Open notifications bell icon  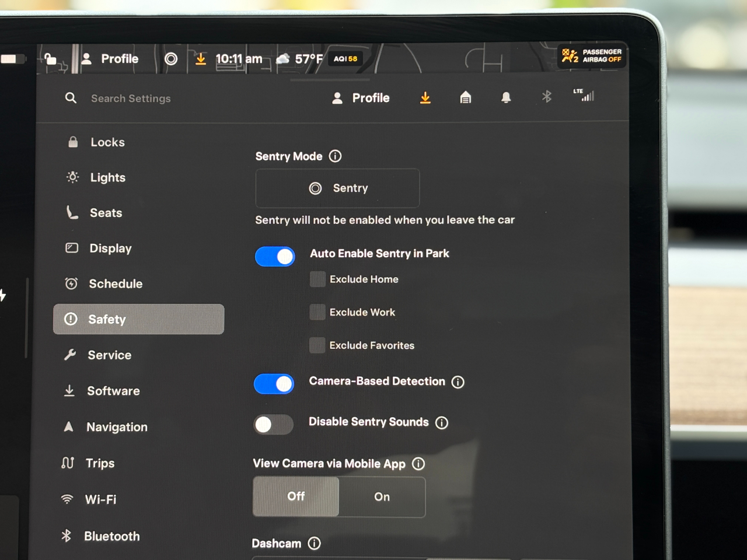click(x=506, y=97)
